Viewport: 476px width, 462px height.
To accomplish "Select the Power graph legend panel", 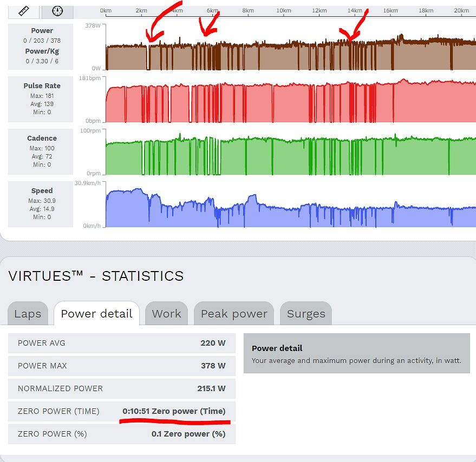I will coord(41,47).
